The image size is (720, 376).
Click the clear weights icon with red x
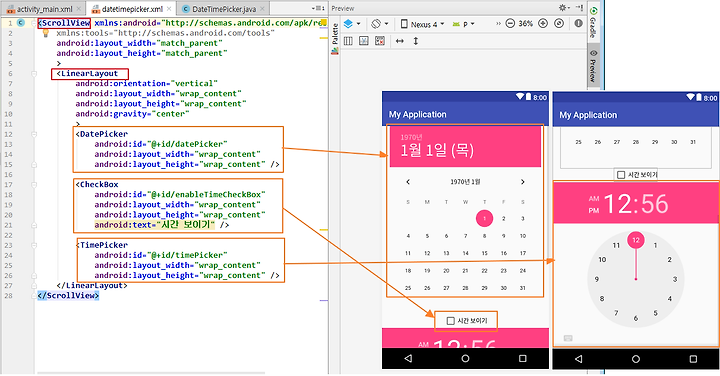click(x=380, y=41)
